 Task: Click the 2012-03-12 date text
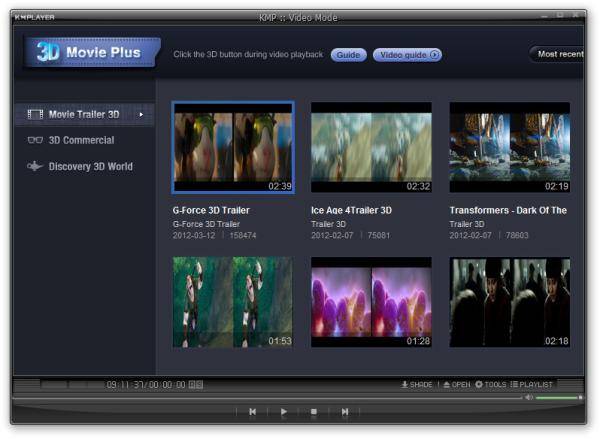194,235
